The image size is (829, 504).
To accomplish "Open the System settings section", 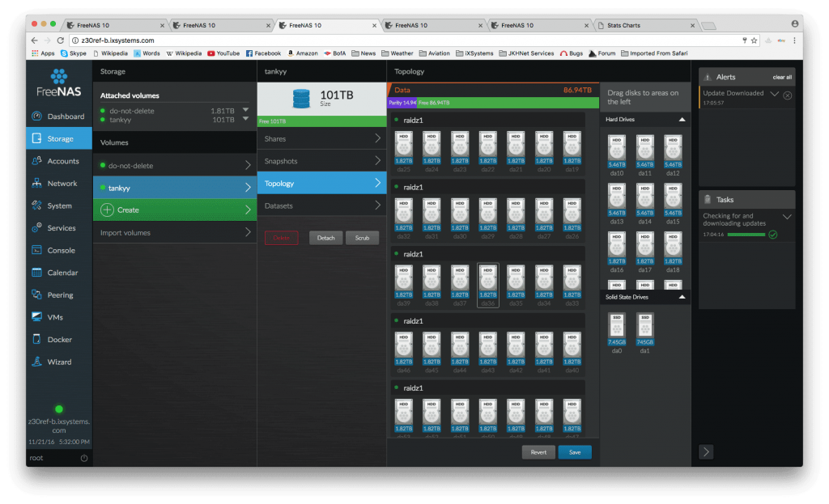I will (58, 205).
